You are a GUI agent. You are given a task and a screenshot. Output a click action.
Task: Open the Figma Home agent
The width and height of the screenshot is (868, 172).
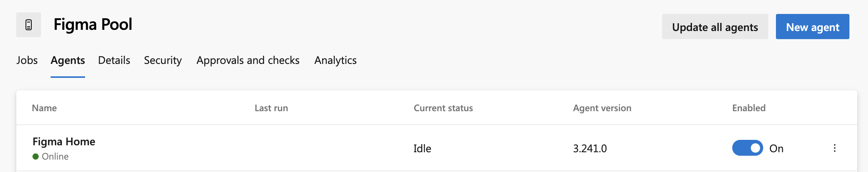[x=64, y=142]
